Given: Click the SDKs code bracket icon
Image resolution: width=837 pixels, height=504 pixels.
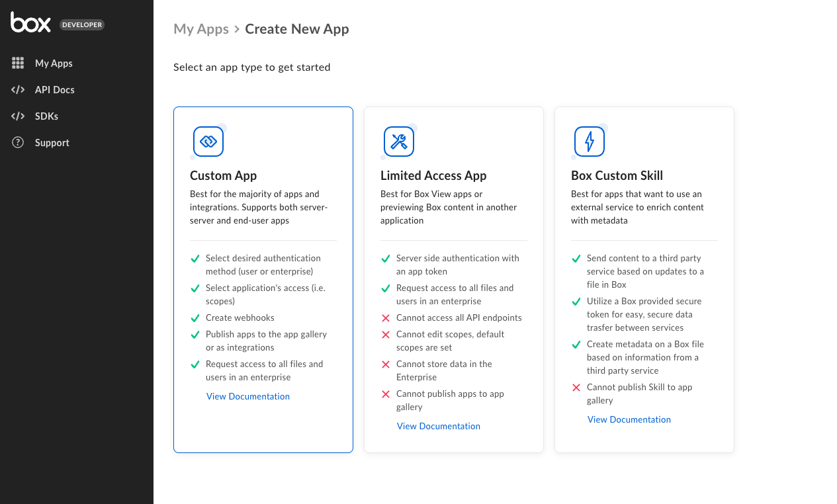Looking at the screenshot, I should tap(18, 116).
